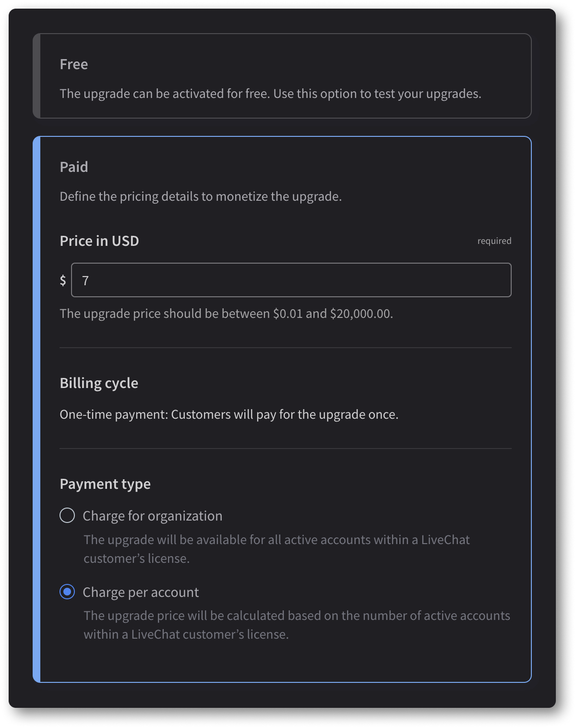Select the Paid pricing option card
Image resolution: width=576 pixels, height=728 pixels.
click(283, 167)
